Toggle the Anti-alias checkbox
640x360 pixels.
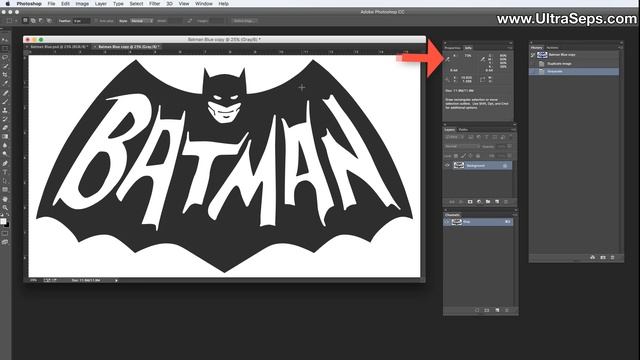pyautogui.click(x=96, y=20)
